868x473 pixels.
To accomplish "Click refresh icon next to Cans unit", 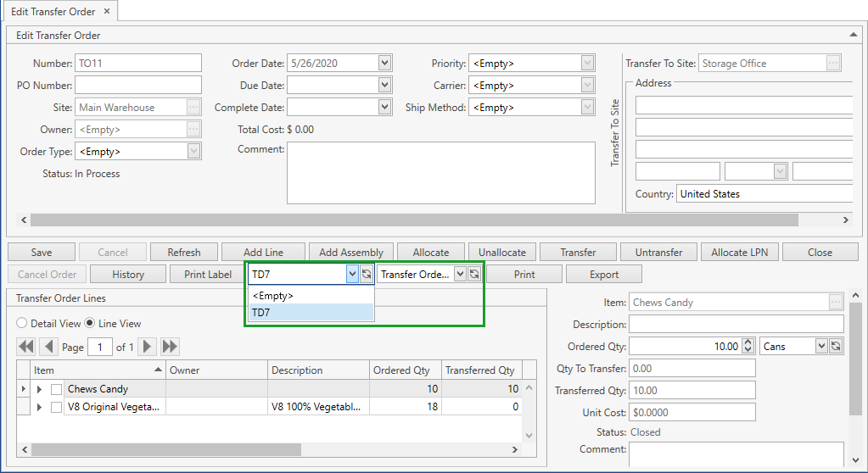I will [836, 346].
